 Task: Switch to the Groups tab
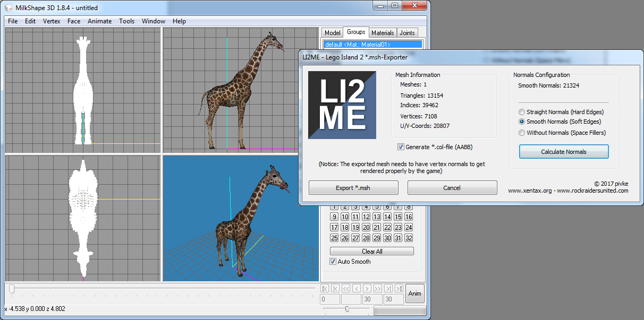point(356,32)
